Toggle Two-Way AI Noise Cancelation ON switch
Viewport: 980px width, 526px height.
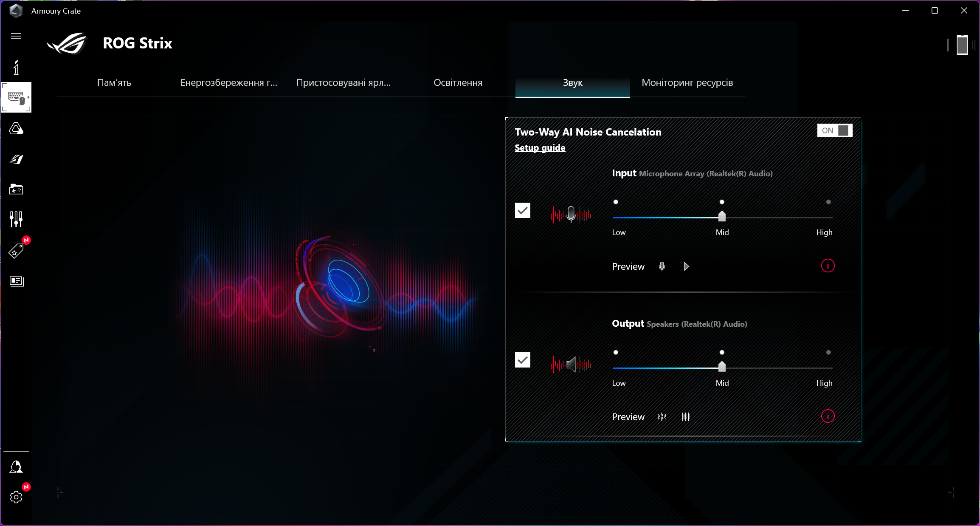tap(834, 130)
